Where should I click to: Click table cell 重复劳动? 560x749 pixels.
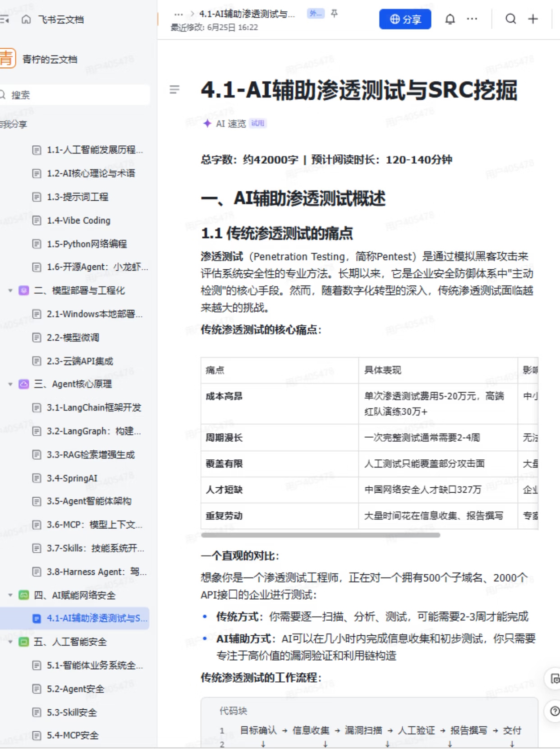click(x=280, y=516)
